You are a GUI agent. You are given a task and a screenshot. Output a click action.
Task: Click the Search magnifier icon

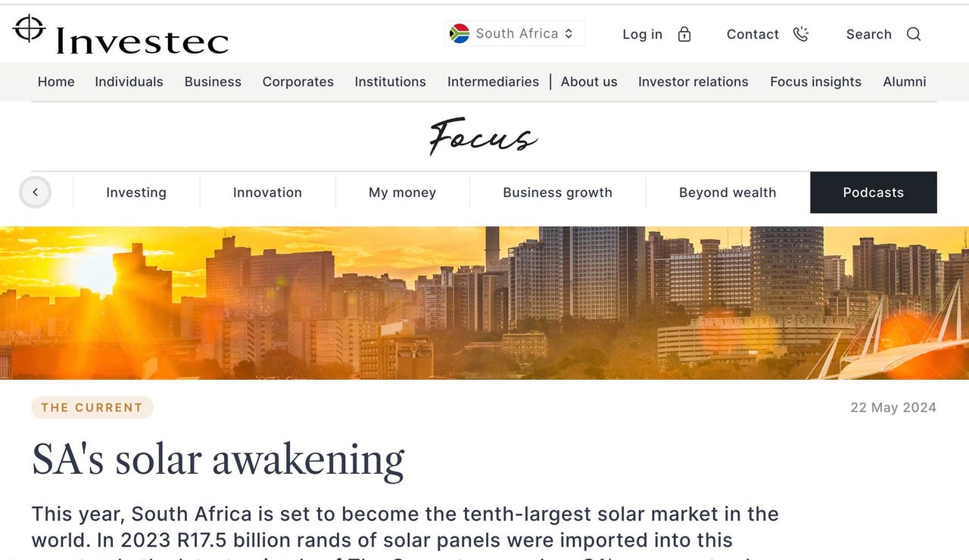coord(914,34)
